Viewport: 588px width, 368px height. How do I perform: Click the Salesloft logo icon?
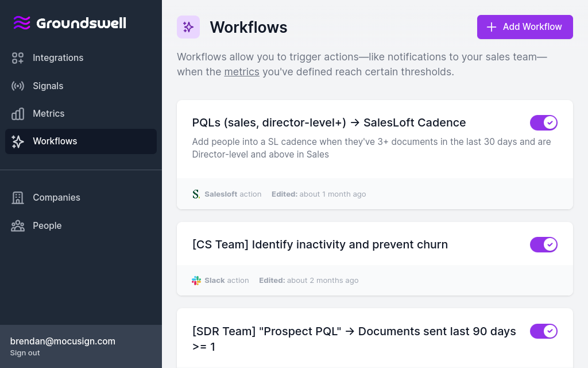click(x=196, y=194)
